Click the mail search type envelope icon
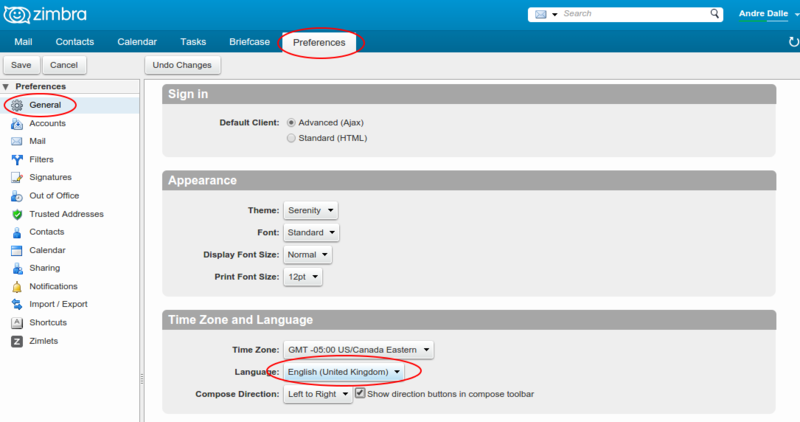The width and height of the screenshot is (800, 422). [540, 14]
